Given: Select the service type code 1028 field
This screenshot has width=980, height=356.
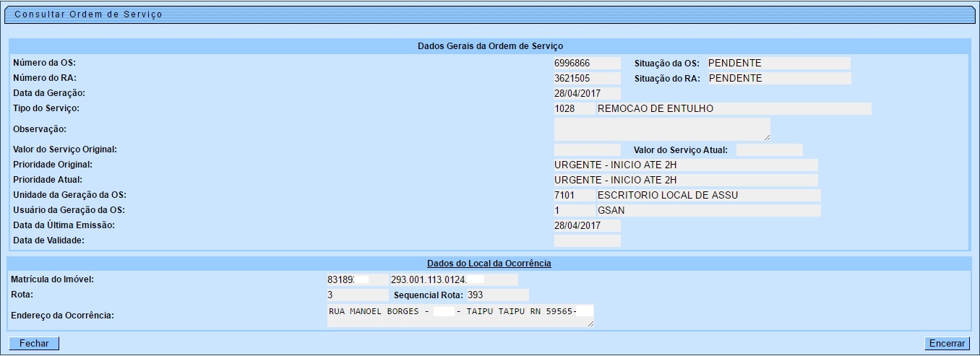Looking at the screenshot, I should click(574, 108).
